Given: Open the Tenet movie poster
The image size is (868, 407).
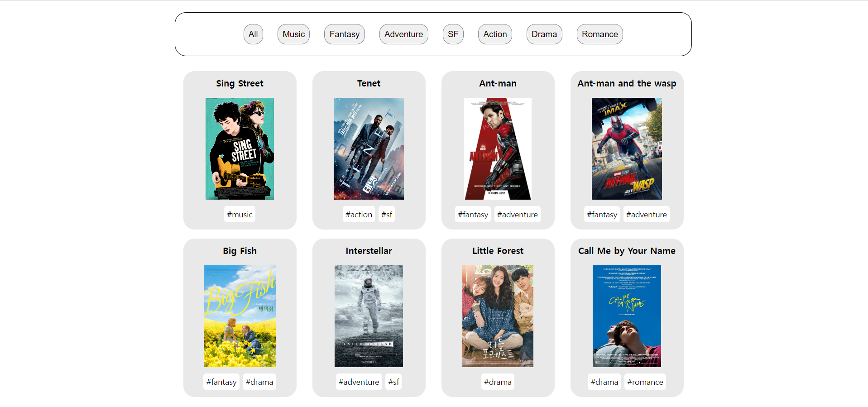Looking at the screenshot, I should [x=369, y=148].
